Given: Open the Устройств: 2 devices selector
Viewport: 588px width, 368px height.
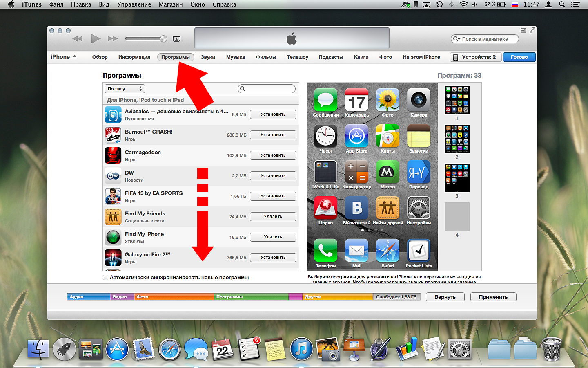Looking at the screenshot, I should (x=475, y=57).
